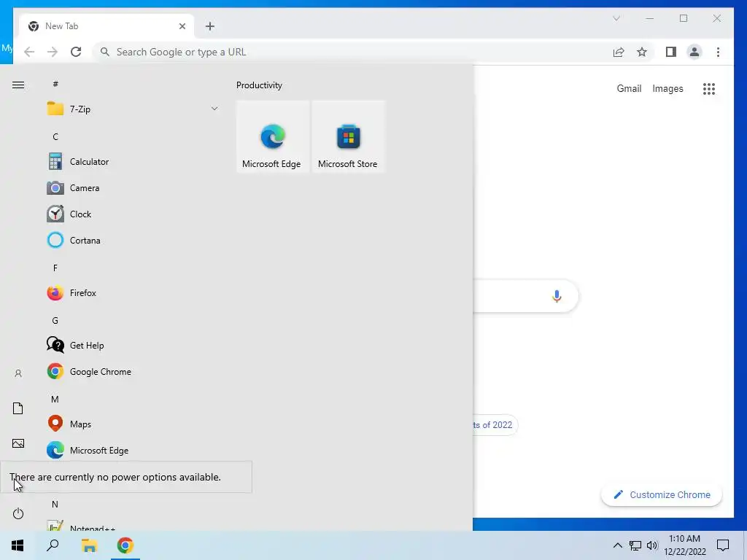Open Get Help from the app list
747x560 pixels.
point(133,345)
